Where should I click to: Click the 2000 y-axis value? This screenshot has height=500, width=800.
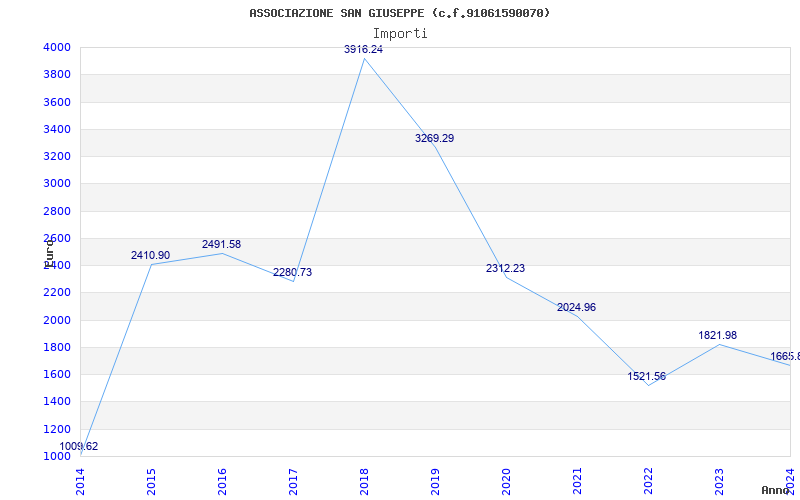(x=56, y=320)
